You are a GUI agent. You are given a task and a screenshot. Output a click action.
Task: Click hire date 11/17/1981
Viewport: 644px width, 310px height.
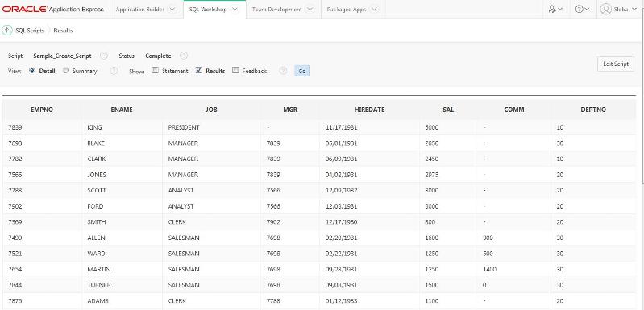click(341, 127)
